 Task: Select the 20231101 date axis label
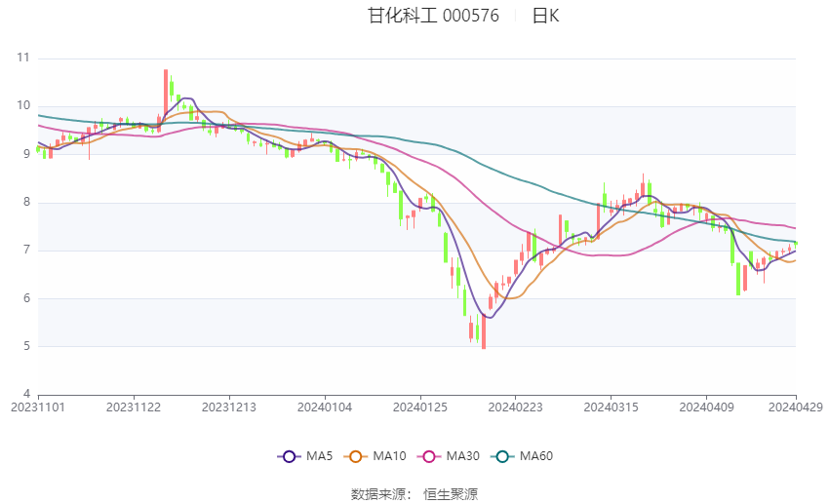38,407
